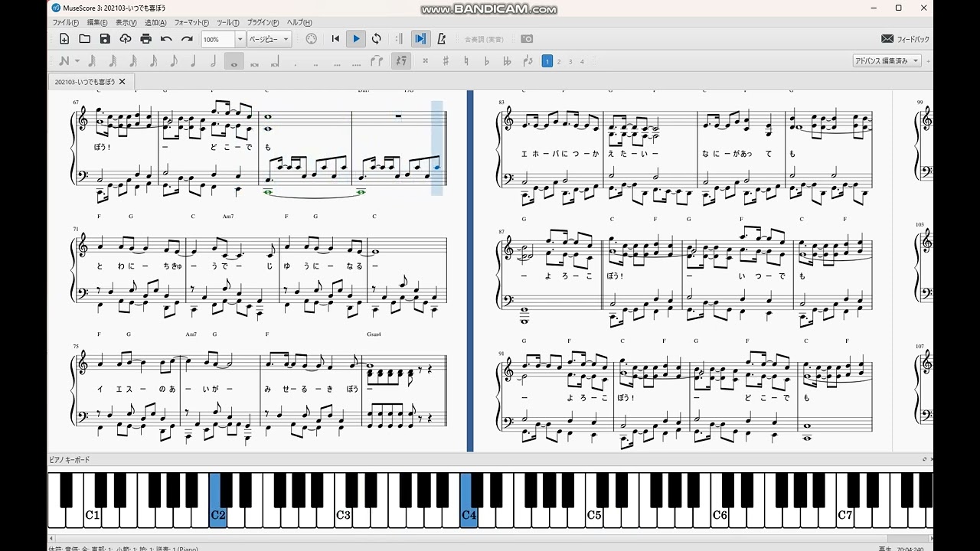Apply the flat accidental
Viewport: 980px width, 551px height.
coord(487,61)
